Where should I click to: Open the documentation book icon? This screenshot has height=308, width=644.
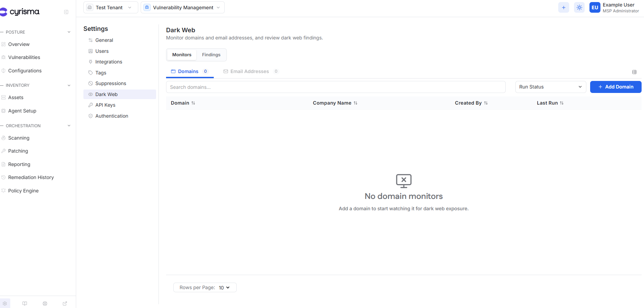(x=25, y=304)
